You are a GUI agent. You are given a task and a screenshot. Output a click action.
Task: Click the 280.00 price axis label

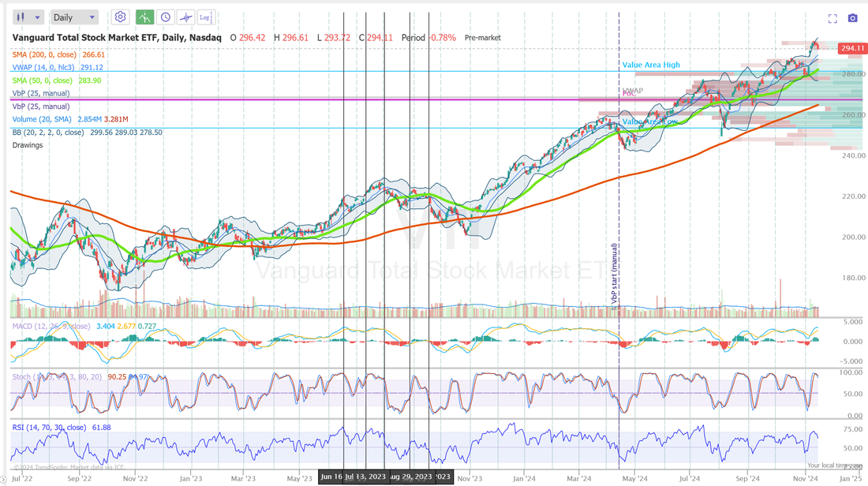tap(853, 73)
